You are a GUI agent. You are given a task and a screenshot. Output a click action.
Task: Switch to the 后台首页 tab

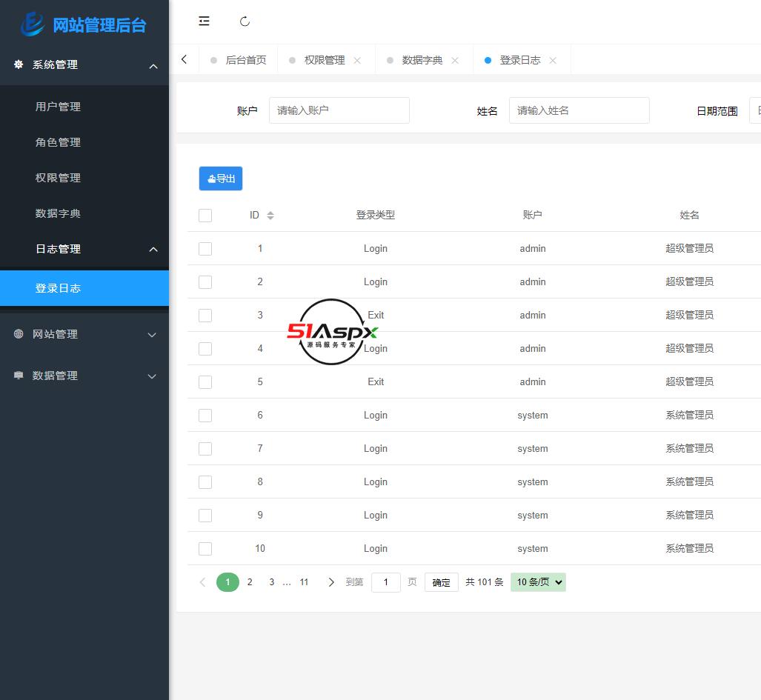coord(239,60)
